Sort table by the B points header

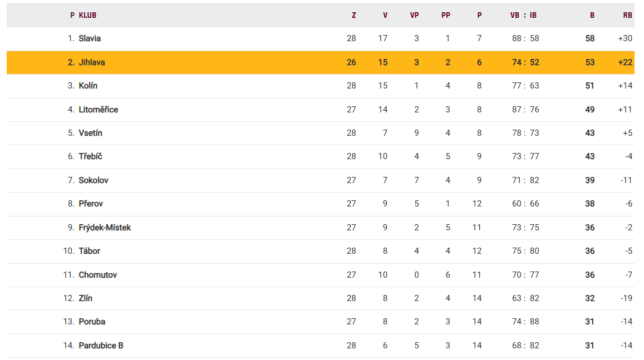pyautogui.click(x=592, y=16)
